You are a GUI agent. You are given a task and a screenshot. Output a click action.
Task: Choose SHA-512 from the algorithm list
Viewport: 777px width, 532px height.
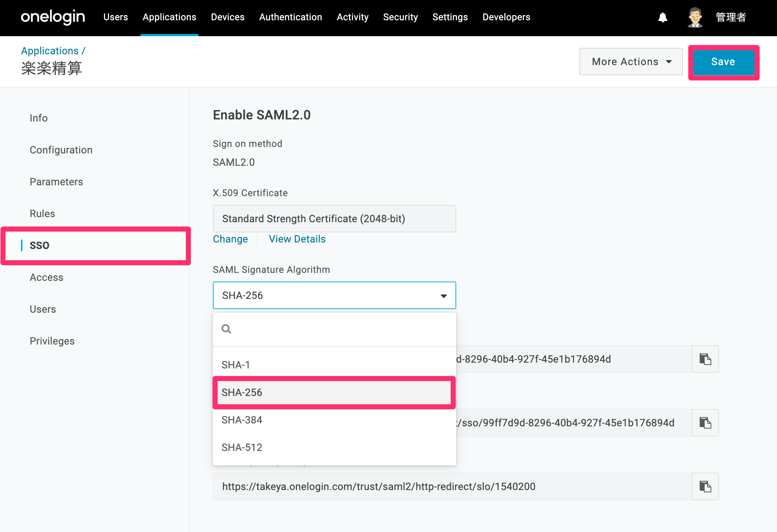[x=334, y=447]
